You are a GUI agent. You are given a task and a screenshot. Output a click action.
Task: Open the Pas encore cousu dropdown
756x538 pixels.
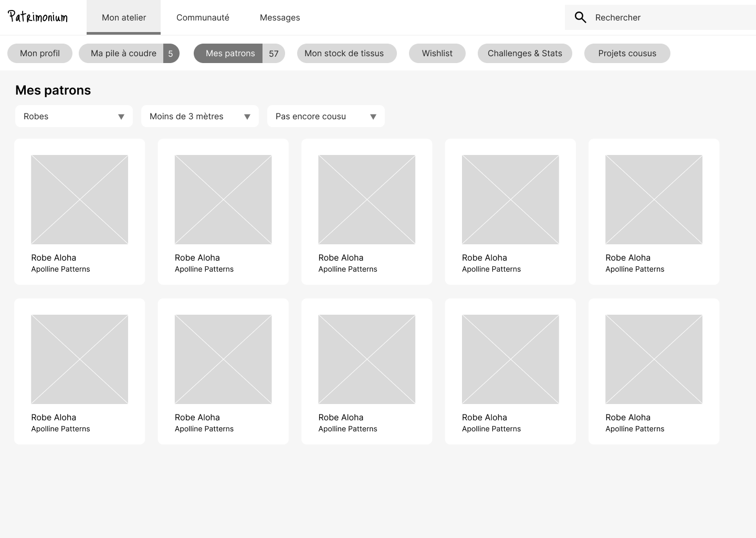point(325,116)
